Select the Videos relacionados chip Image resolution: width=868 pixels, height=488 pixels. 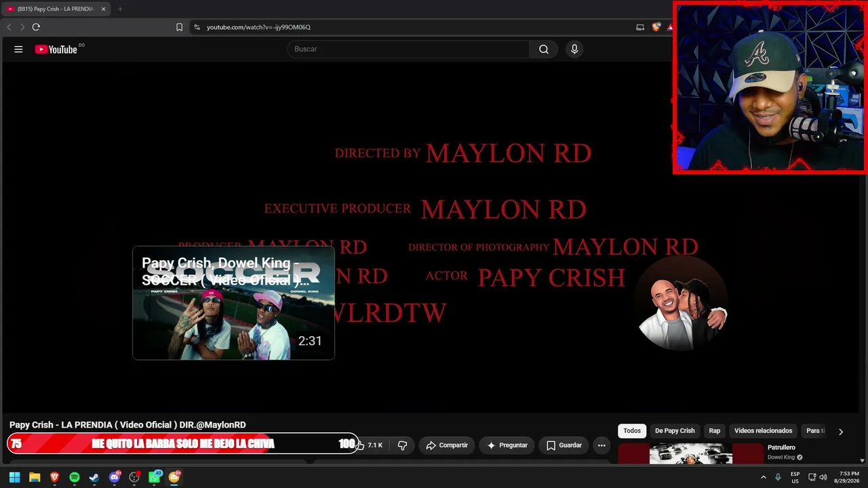763,431
